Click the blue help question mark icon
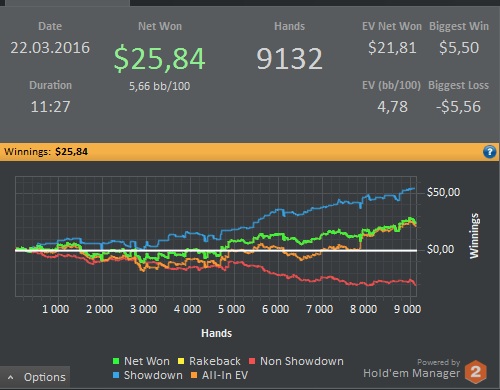 click(489, 152)
